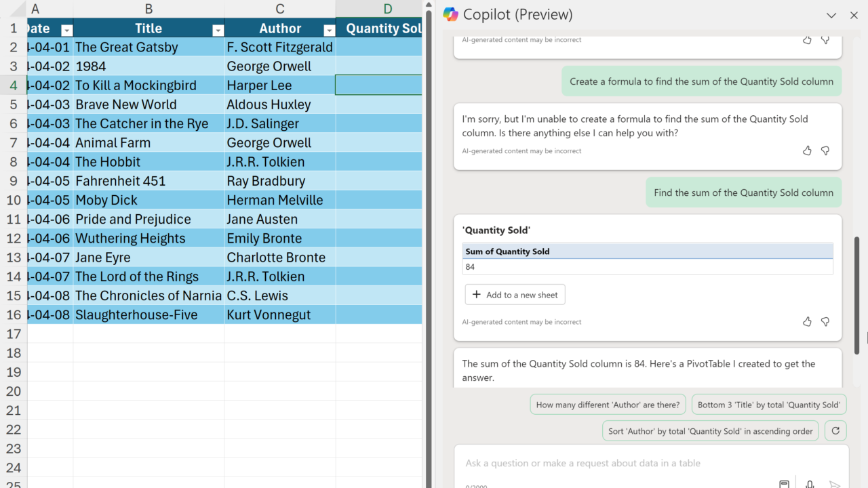
Task: Select "The Hobbit" cell
Action: pyautogui.click(x=149, y=162)
